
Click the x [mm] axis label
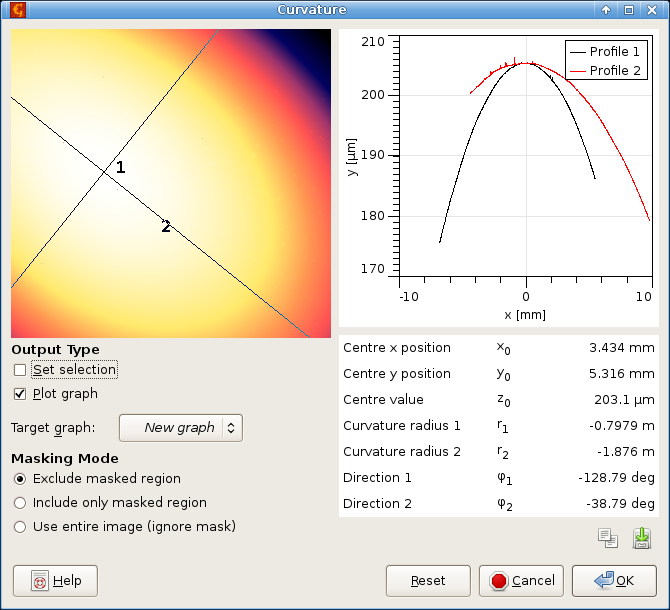pos(525,315)
